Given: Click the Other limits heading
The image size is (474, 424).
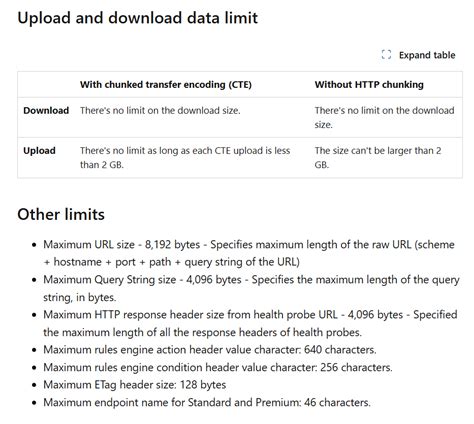Looking at the screenshot, I should point(61,214).
